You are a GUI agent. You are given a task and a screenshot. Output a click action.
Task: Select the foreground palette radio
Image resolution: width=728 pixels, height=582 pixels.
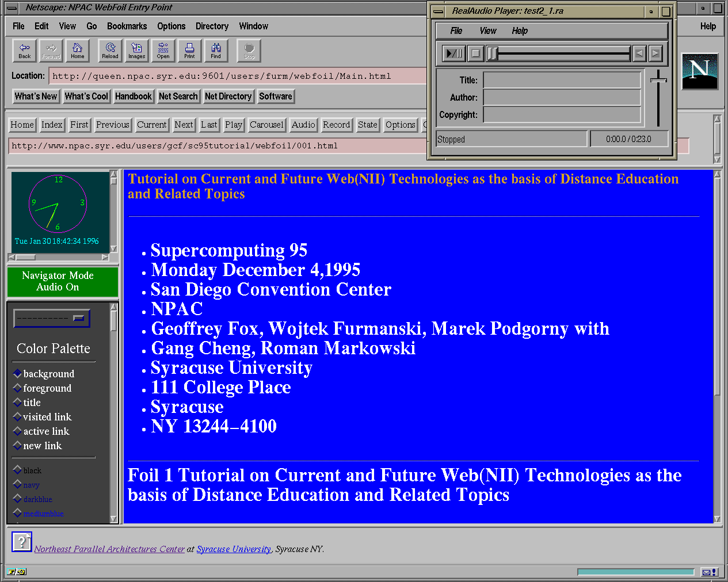pos(17,388)
